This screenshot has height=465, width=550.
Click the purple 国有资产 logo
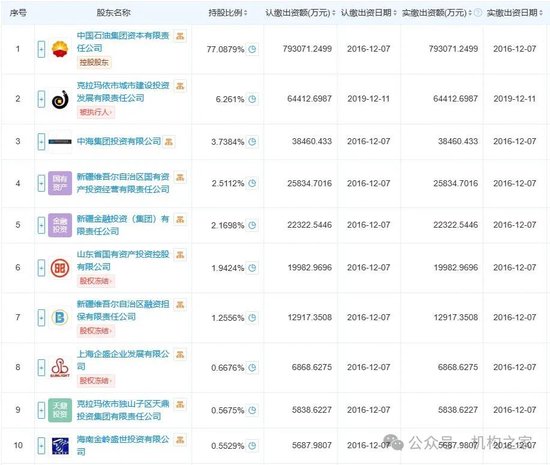(60, 183)
